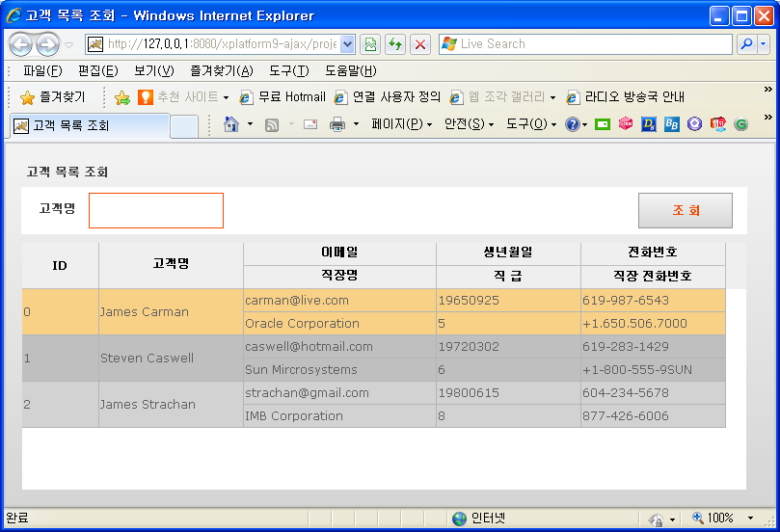Click the Print icon in command bar
The height and width of the screenshot is (532, 780).
(x=337, y=124)
